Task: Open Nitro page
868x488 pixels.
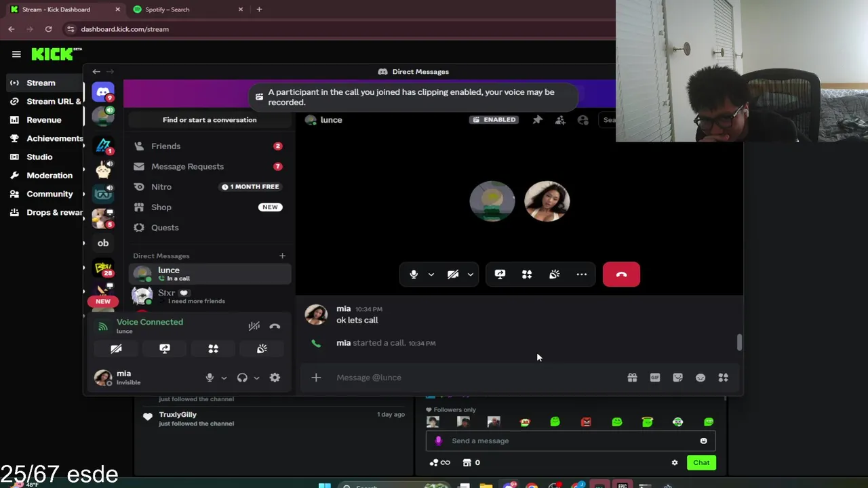Action: click(x=210, y=187)
